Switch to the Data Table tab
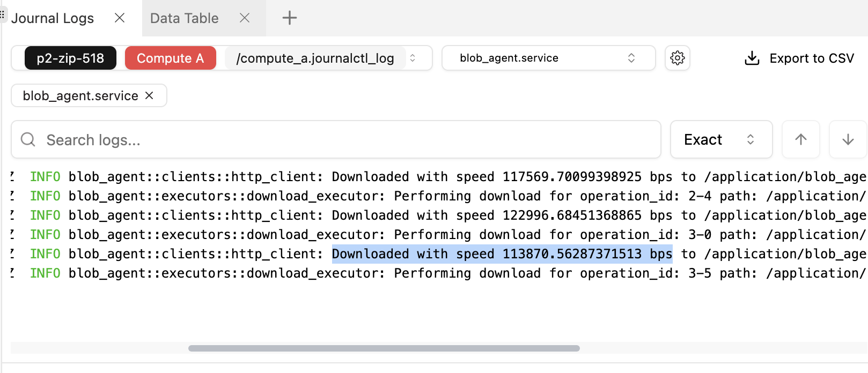This screenshot has height=373, width=868. tap(185, 18)
